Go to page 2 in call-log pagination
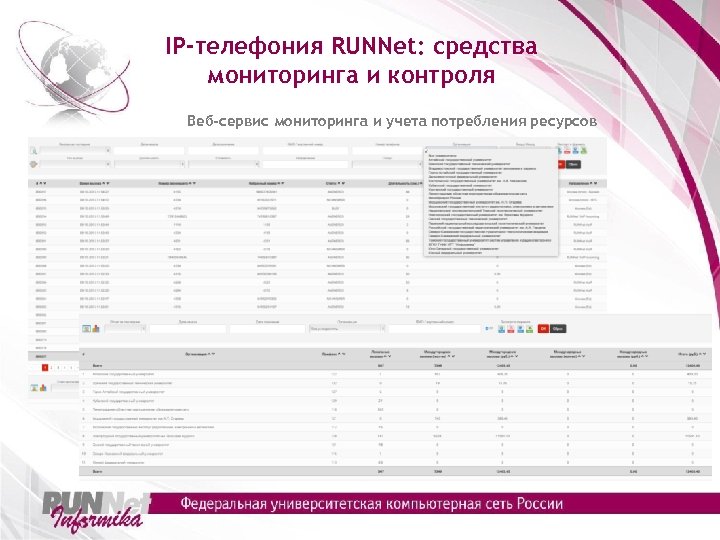The image size is (720, 540). 51,367
